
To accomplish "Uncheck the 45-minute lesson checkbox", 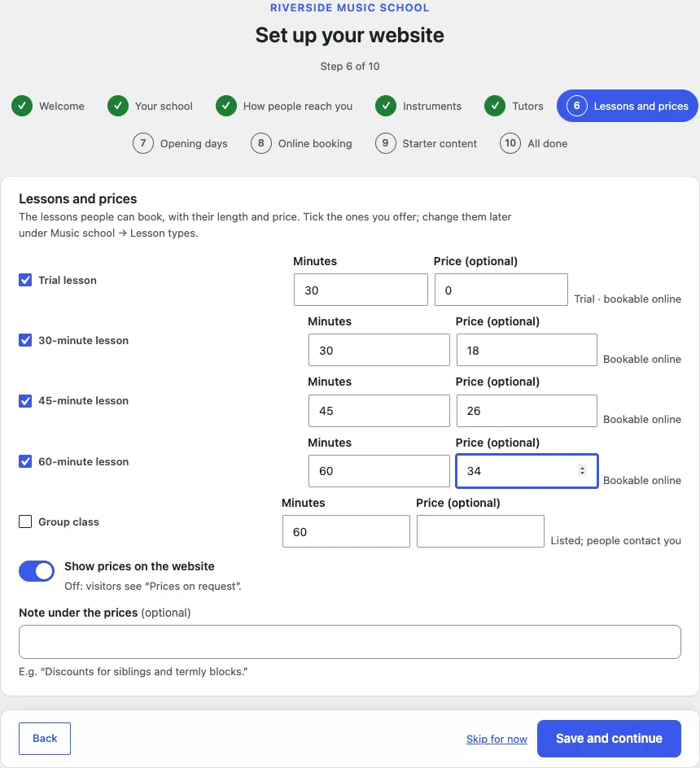I will pyautogui.click(x=25, y=400).
